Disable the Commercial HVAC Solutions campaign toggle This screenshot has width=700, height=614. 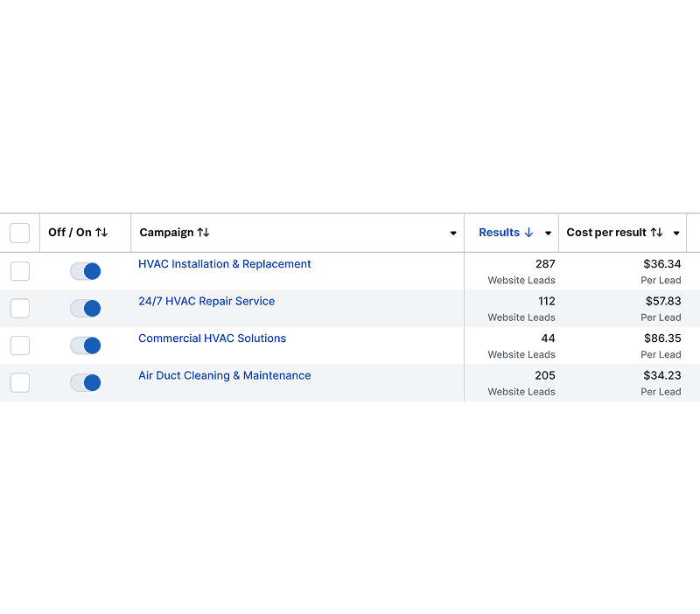pos(85,345)
